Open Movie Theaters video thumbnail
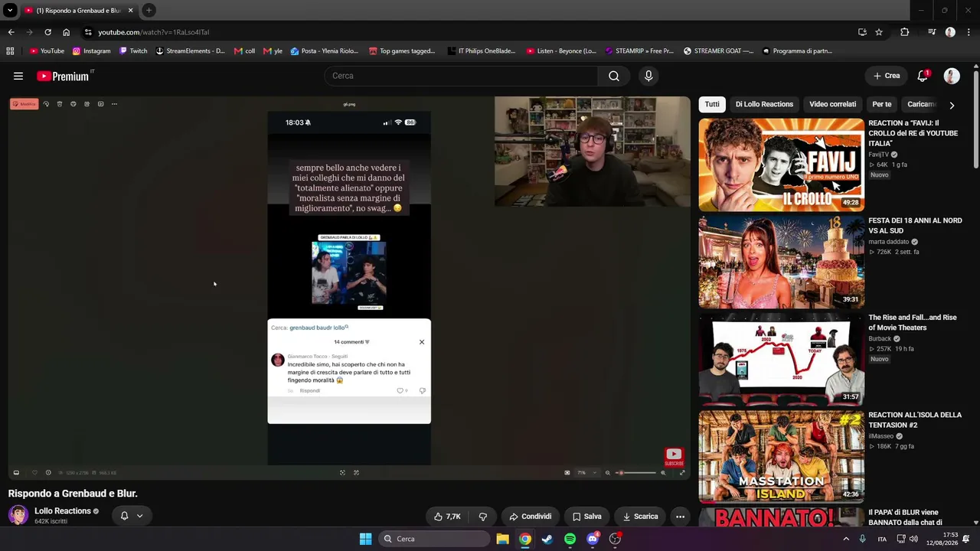 click(x=781, y=358)
